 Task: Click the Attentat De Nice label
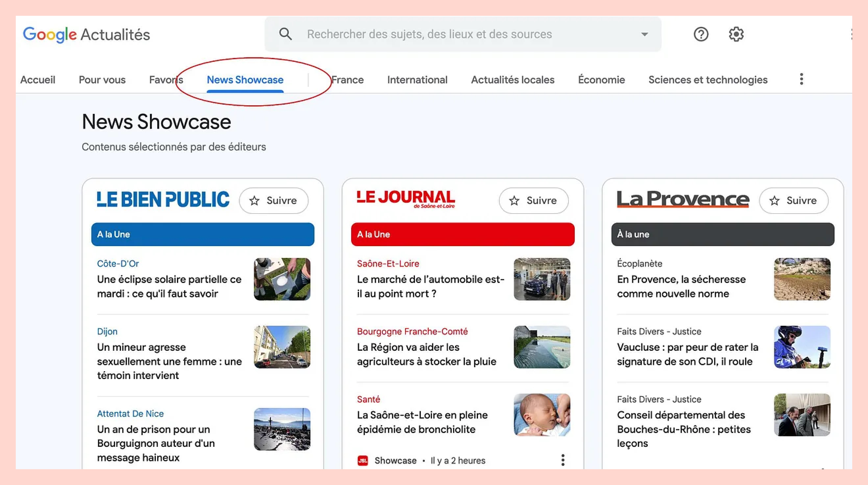131,414
